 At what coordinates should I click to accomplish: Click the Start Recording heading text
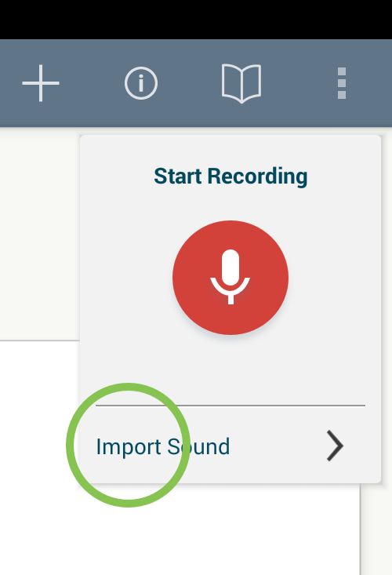coord(230,177)
